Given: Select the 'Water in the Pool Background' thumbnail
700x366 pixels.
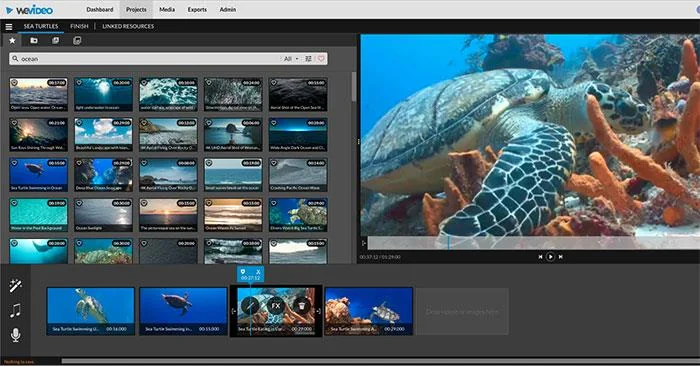Looking at the screenshot, I should tap(38, 215).
